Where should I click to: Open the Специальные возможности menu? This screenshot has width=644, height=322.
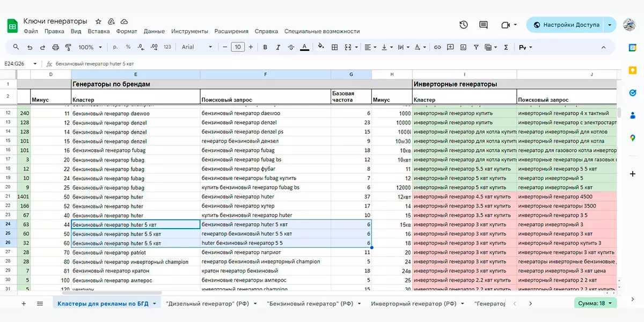pyautogui.click(x=322, y=31)
